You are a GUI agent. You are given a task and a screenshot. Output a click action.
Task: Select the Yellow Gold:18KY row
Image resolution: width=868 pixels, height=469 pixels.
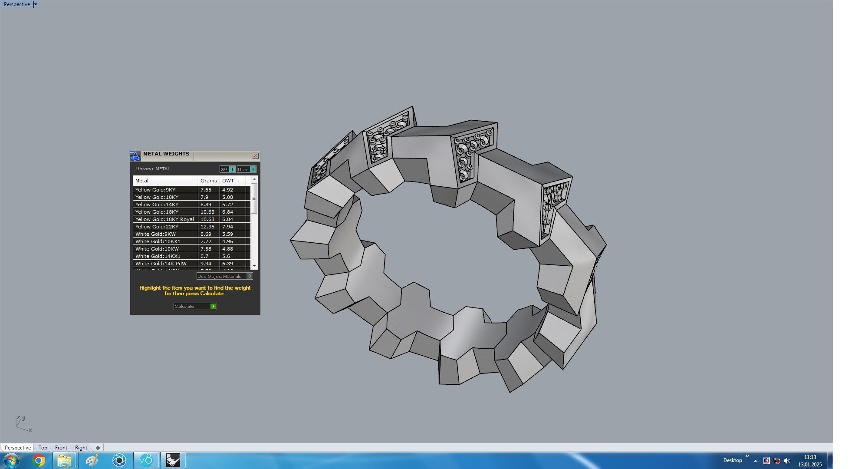pyautogui.click(x=191, y=212)
